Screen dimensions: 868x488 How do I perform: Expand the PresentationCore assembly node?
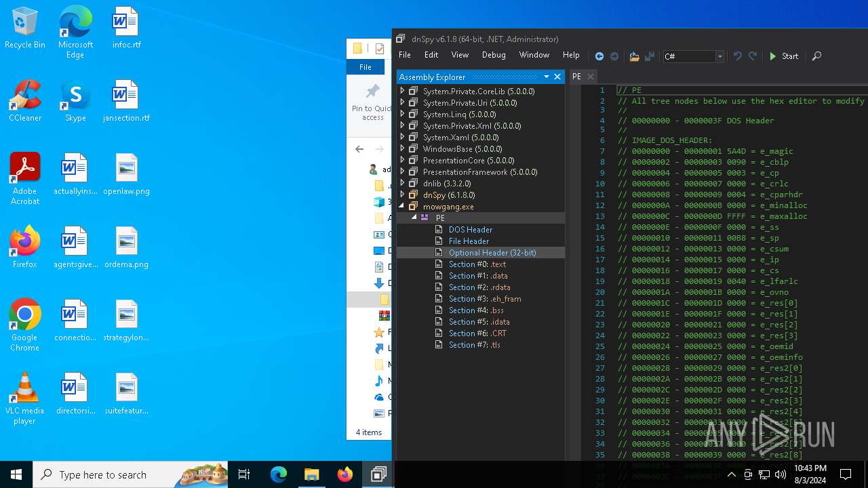(x=402, y=160)
